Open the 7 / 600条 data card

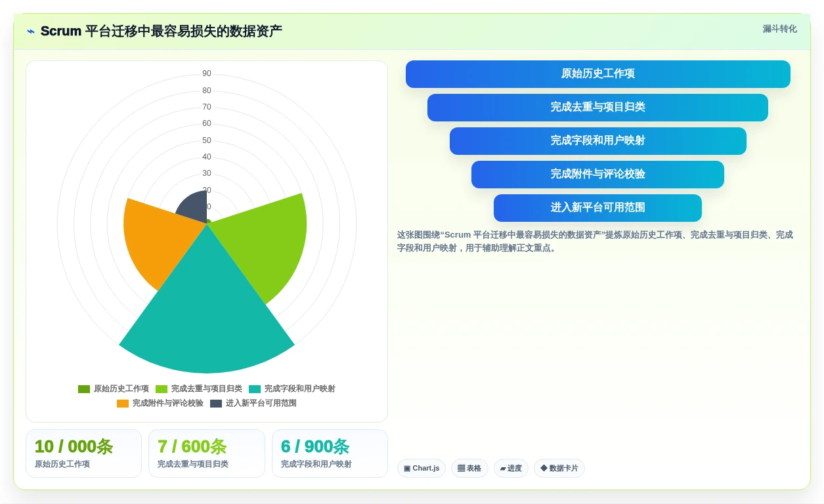(x=207, y=453)
